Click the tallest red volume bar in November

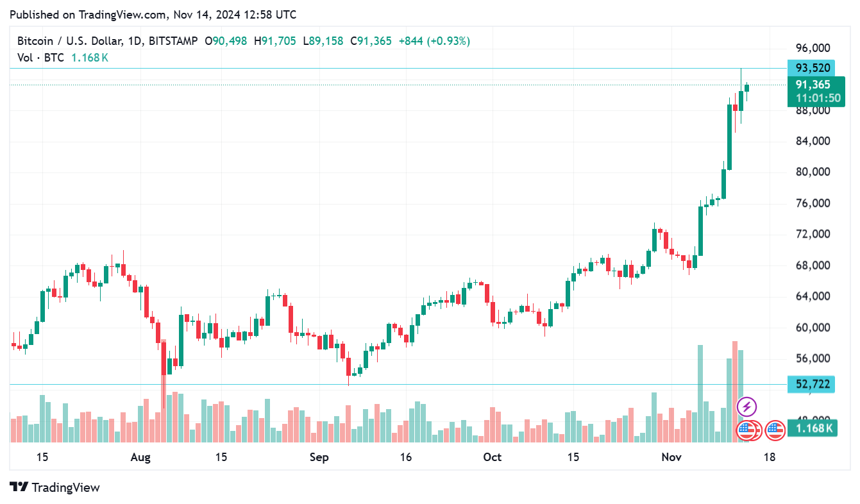coord(735,391)
